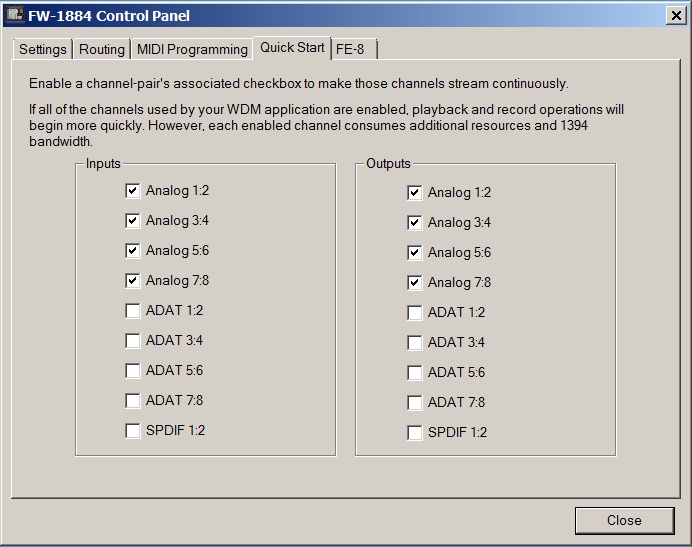Open the FE-8 tab
The image size is (692, 547).
click(354, 49)
